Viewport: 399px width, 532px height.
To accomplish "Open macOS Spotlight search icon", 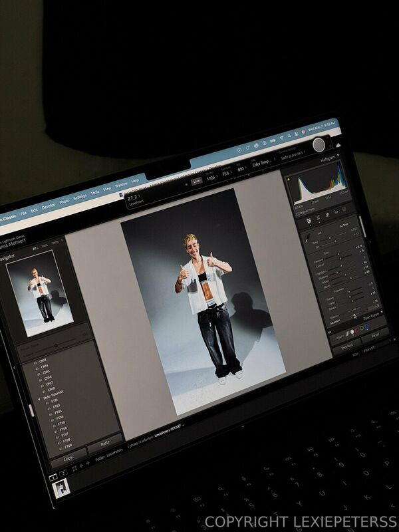I will 289,136.
